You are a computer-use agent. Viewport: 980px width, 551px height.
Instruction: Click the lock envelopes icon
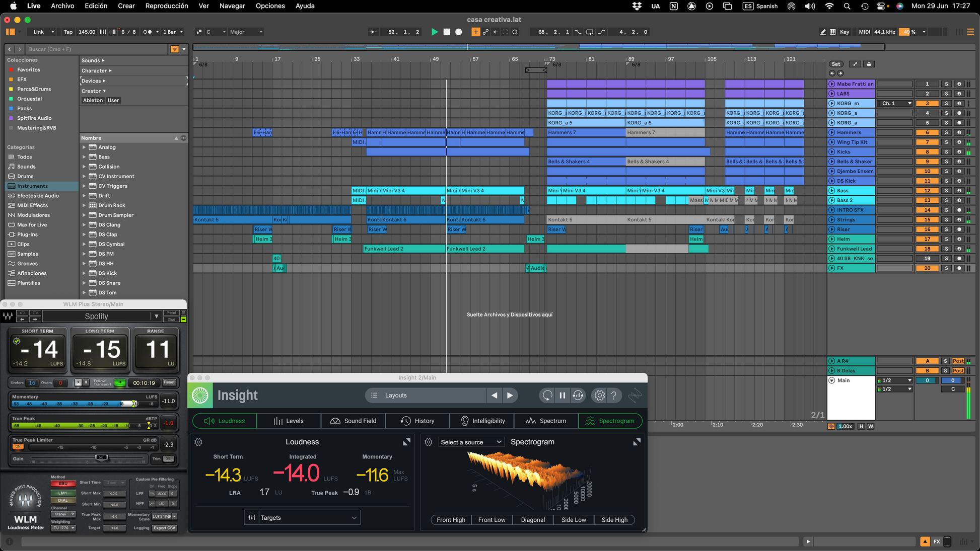click(x=869, y=64)
